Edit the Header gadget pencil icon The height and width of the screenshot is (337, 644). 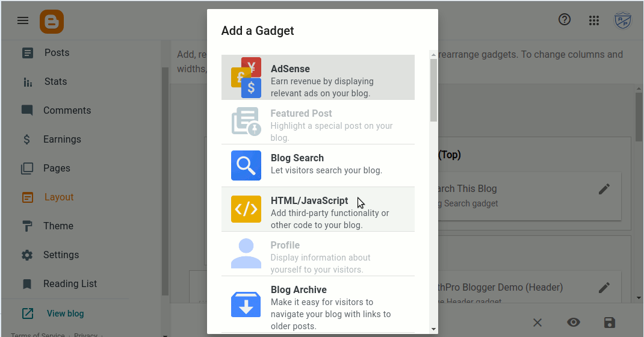604,288
